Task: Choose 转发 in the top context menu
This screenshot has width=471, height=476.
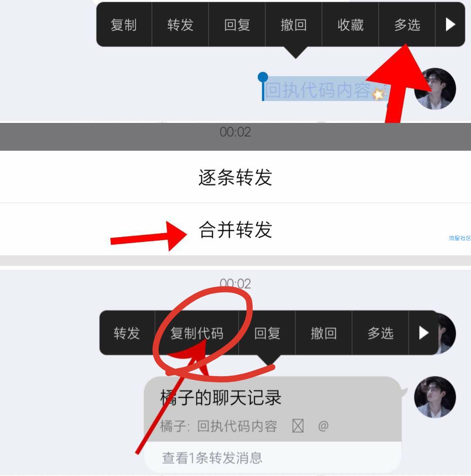Action: (180, 24)
